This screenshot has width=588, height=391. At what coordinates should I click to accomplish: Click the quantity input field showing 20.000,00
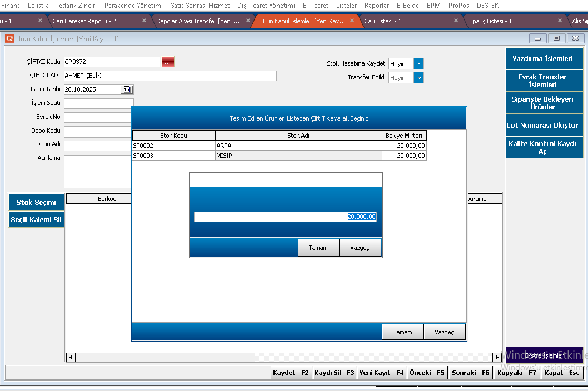click(x=285, y=217)
